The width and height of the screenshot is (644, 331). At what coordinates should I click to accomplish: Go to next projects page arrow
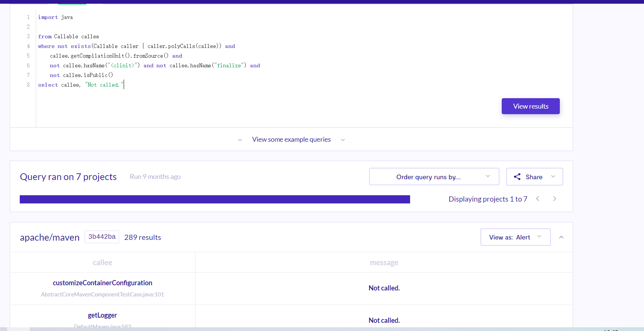click(555, 199)
